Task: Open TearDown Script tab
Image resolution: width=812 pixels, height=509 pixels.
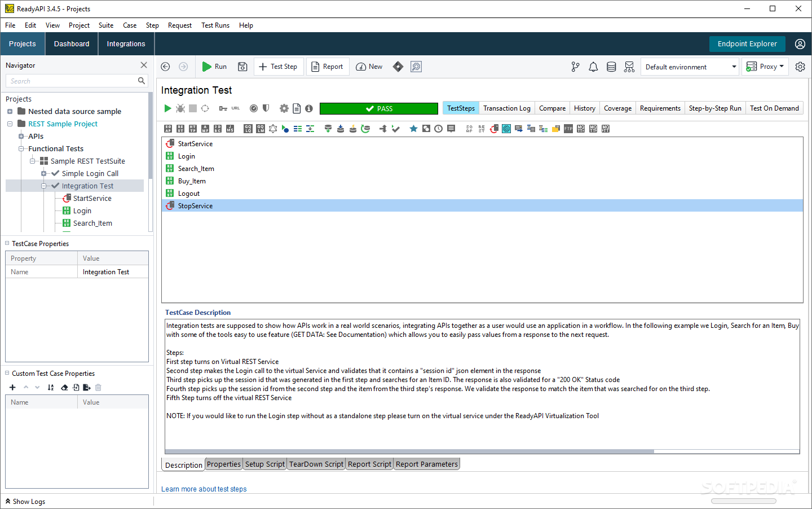Action: 316,464
